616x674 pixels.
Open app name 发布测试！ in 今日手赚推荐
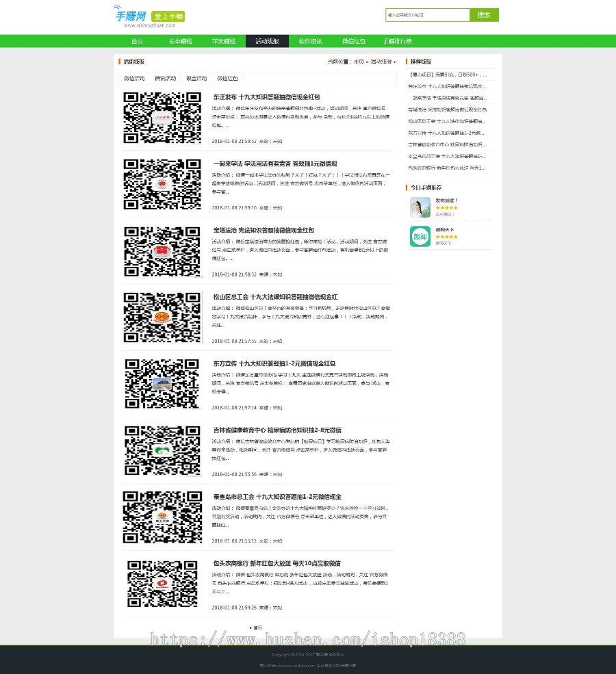(446, 200)
